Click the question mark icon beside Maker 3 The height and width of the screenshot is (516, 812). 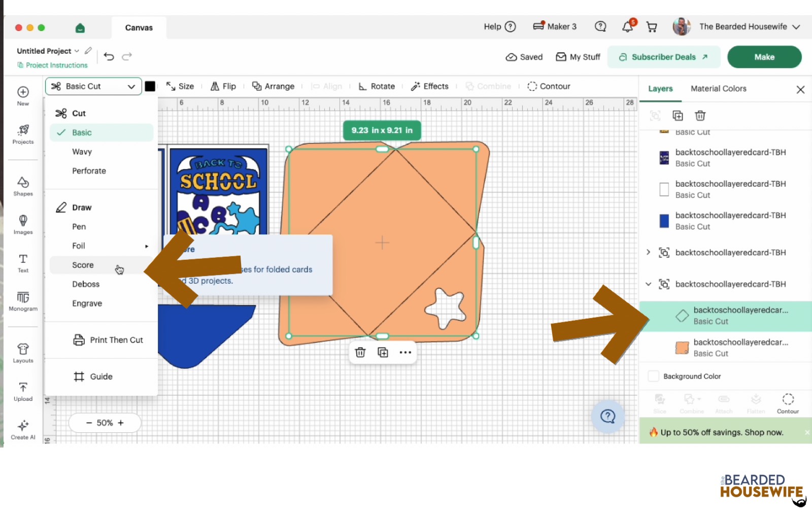click(x=600, y=26)
